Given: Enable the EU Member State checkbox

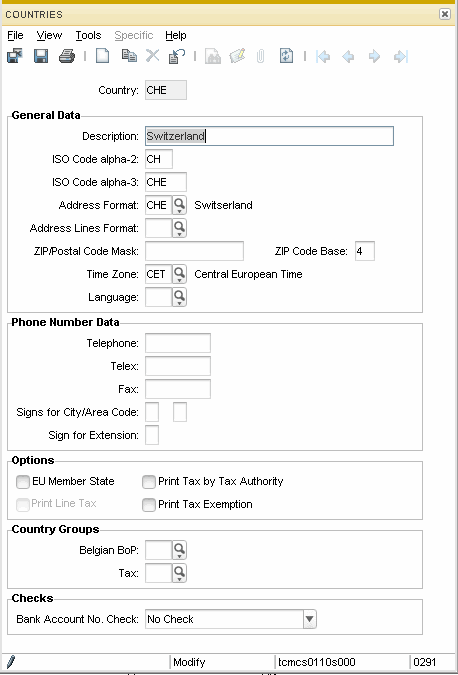Looking at the screenshot, I should tap(23, 482).
